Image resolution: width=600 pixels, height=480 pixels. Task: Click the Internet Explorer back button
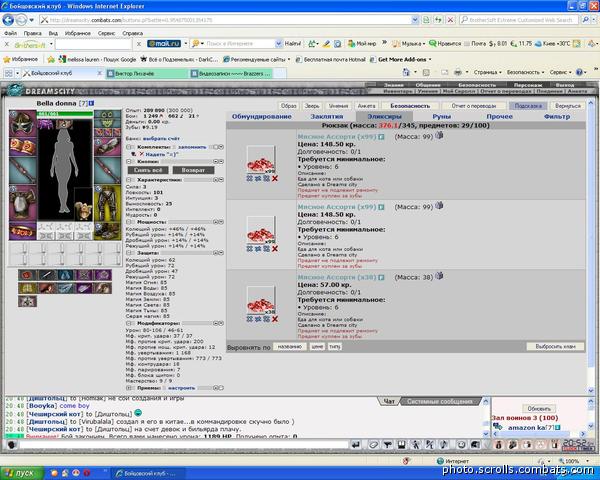pos(8,20)
